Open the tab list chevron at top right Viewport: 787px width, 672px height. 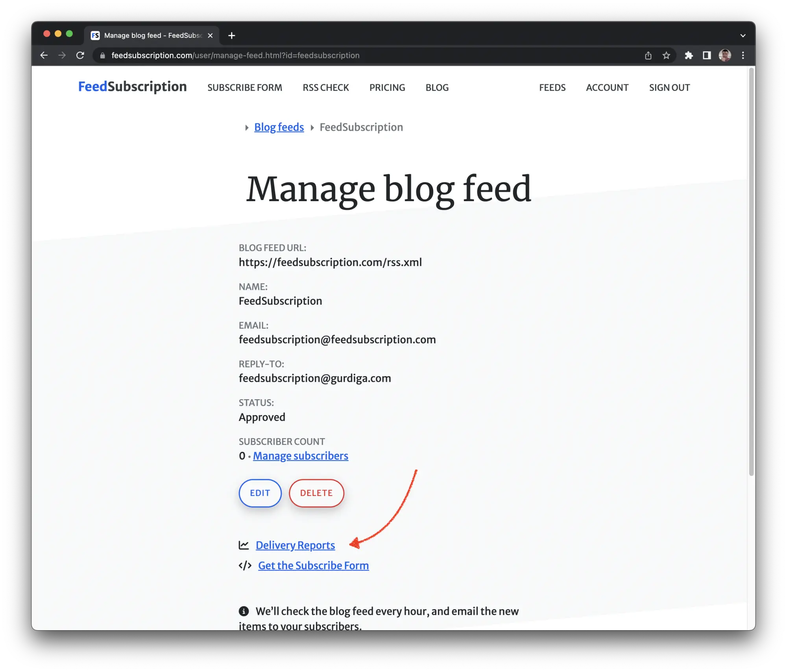coord(743,35)
